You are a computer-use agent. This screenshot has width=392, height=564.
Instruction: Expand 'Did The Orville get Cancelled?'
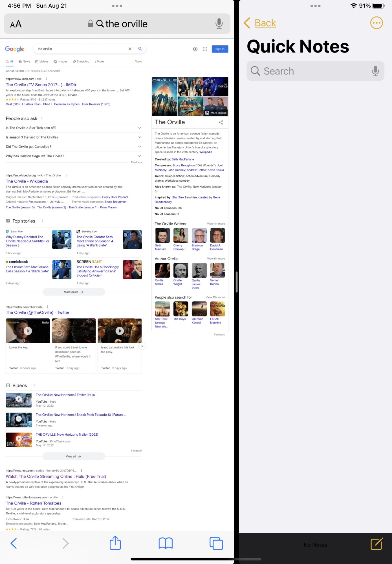click(x=74, y=147)
